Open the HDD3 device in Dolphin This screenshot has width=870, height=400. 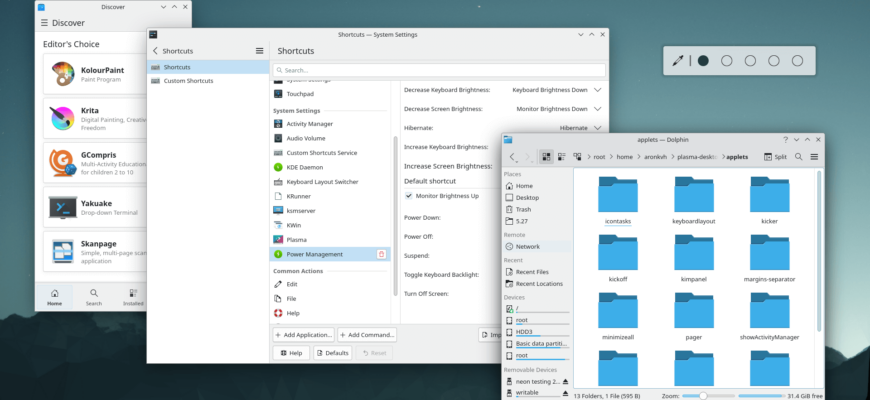[537, 332]
